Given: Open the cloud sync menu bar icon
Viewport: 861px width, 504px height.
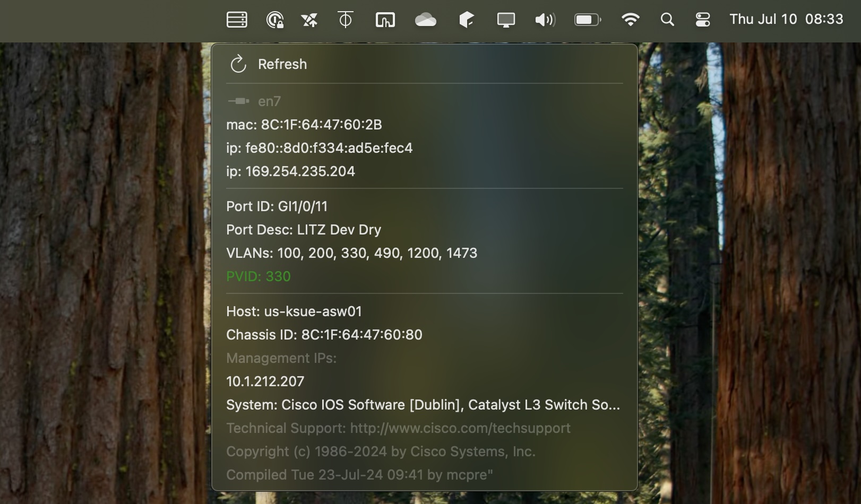Looking at the screenshot, I should [426, 20].
